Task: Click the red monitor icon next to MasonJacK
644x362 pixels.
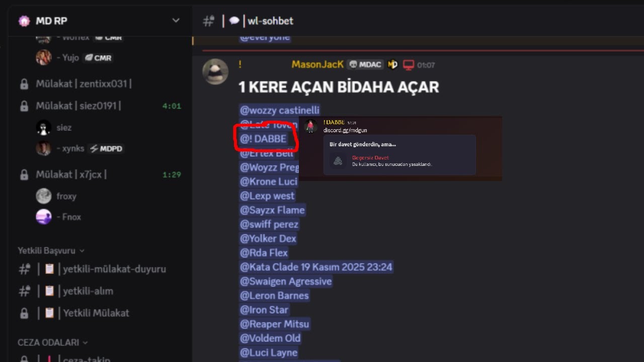Action: [409, 65]
